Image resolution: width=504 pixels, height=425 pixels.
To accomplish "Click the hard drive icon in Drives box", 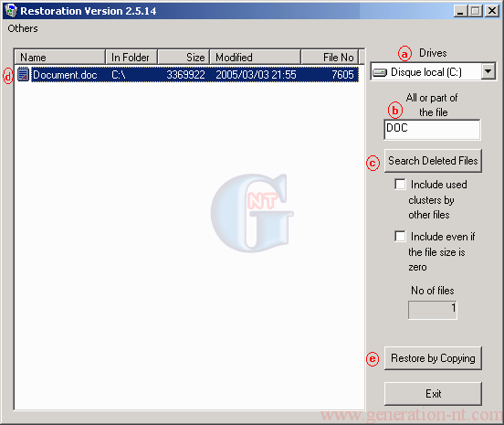I will click(x=379, y=73).
